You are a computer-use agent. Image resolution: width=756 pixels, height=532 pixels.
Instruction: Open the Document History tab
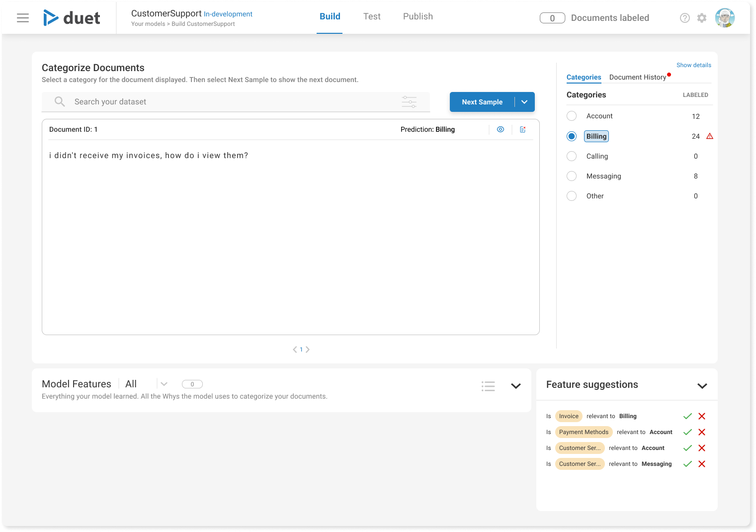[x=638, y=77]
